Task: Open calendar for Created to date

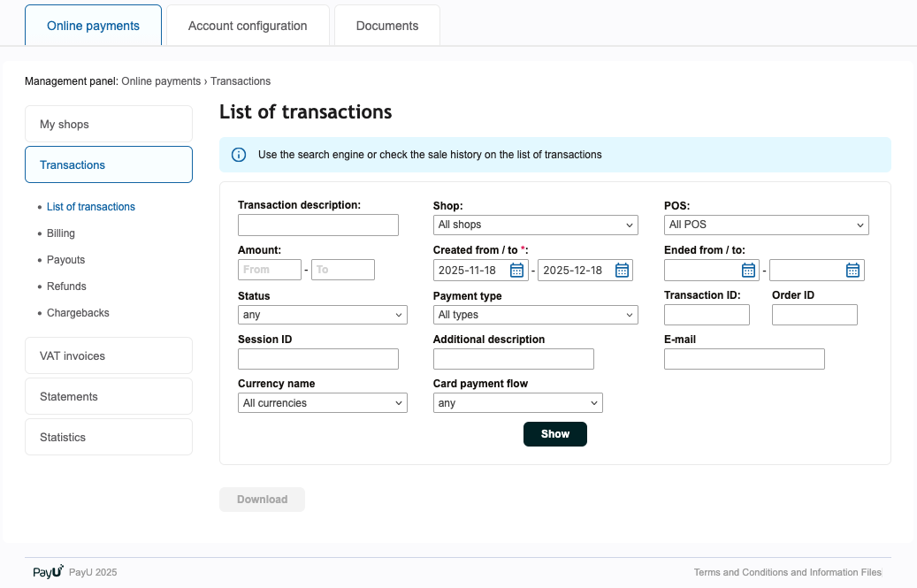Action: [622, 271]
